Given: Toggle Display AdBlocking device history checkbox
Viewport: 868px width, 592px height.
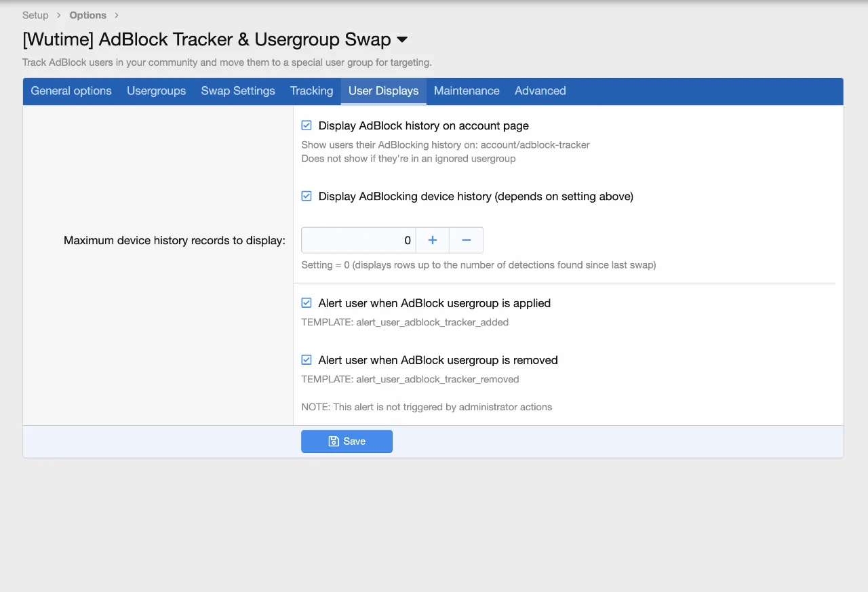Looking at the screenshot, I should (x=307, y=196).
